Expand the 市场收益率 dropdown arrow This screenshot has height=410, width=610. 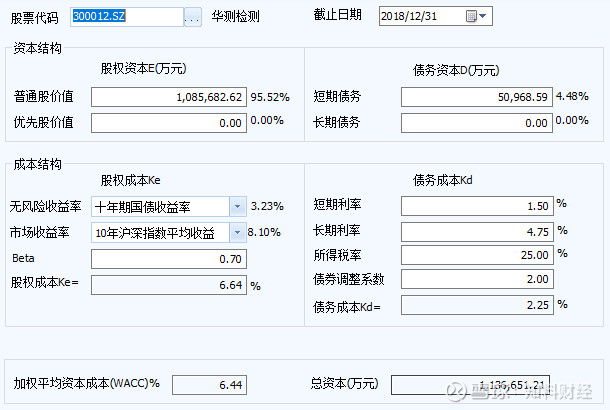(x=237, y=233)
